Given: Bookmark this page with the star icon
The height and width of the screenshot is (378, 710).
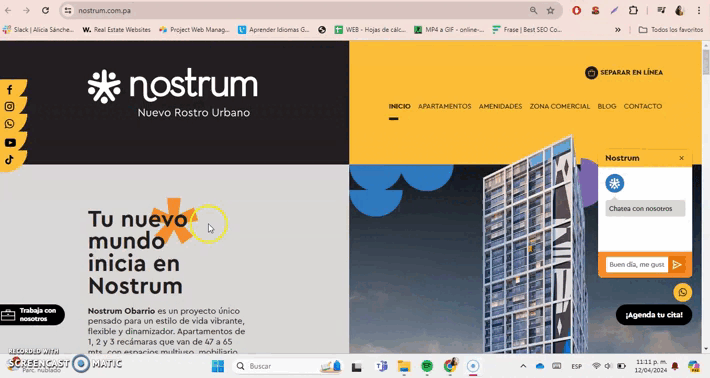Looking at the screenshot, I should (550, 10).
